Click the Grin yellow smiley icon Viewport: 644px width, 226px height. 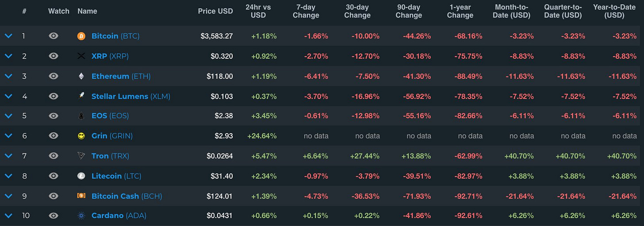pyautogui.click(x=81, y=136)
